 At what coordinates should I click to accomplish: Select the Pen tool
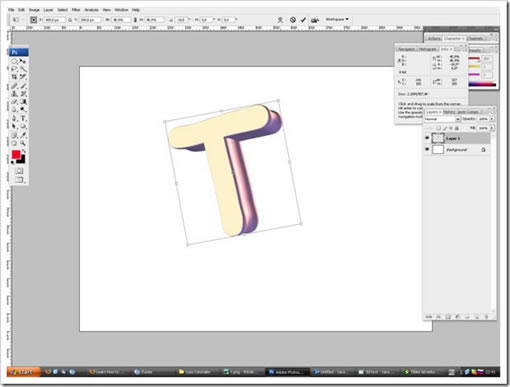coord(14,118)
